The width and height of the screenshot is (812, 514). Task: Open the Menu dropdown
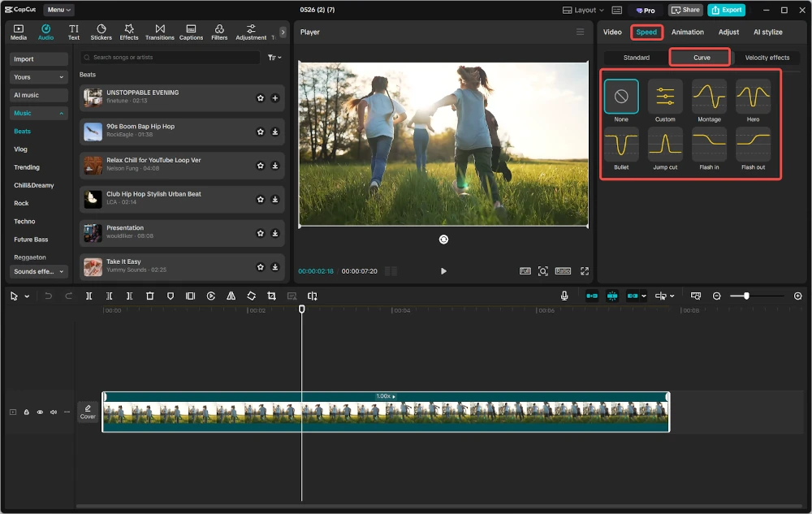pyautogui.click(x=59, y=10)
